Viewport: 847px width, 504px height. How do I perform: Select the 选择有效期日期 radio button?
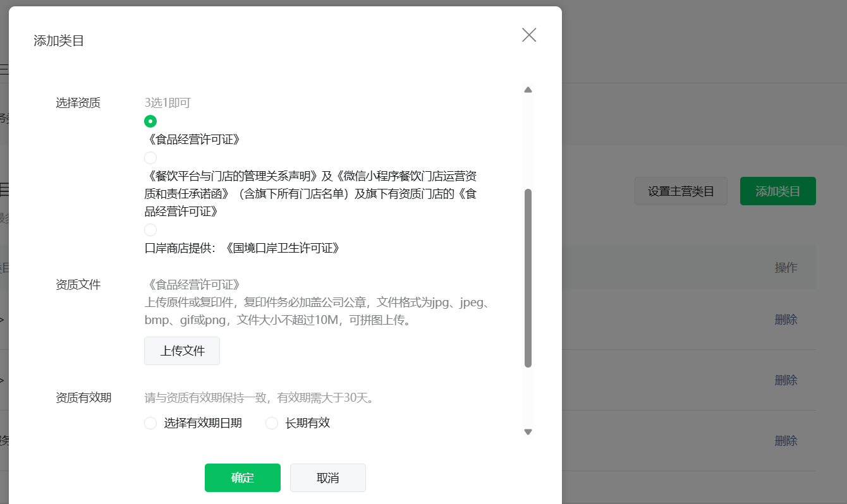pyautogui.click(x=150, y=423)
